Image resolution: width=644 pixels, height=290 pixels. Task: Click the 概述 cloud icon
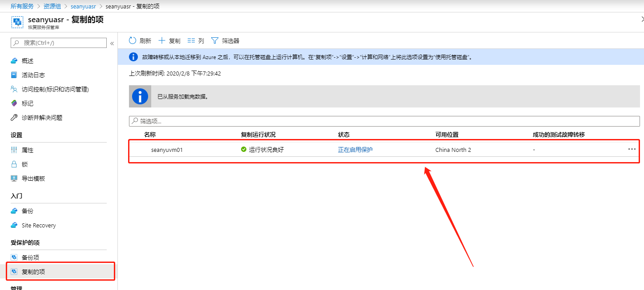click(x=14, y=61)
